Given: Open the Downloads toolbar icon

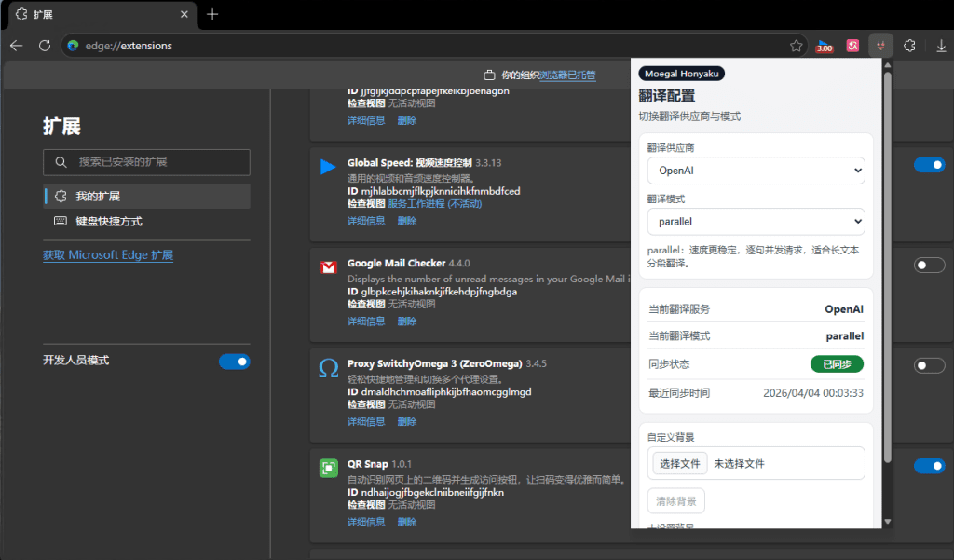Looking at the screenshot, I should (941, 46).
